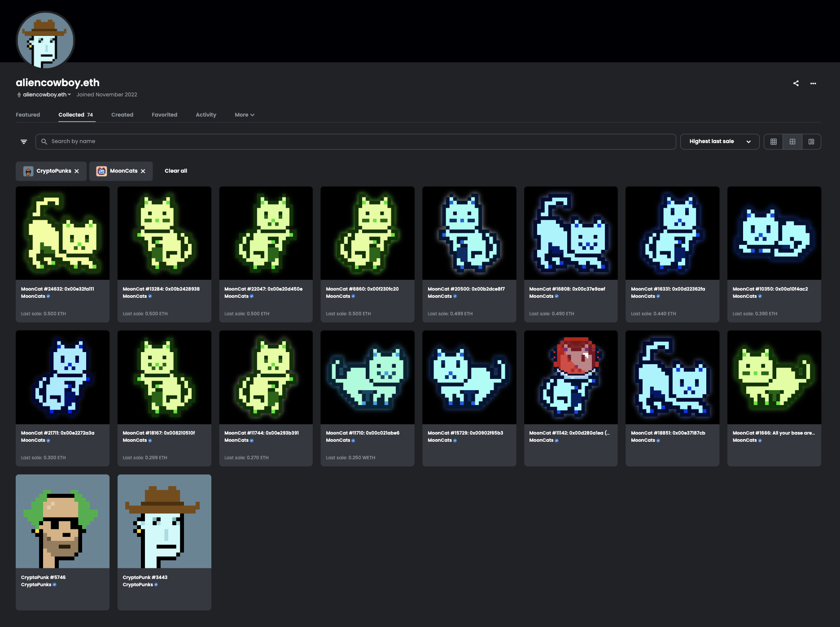
Task: Remove the MoonCats filter chip
Action: 143,171
